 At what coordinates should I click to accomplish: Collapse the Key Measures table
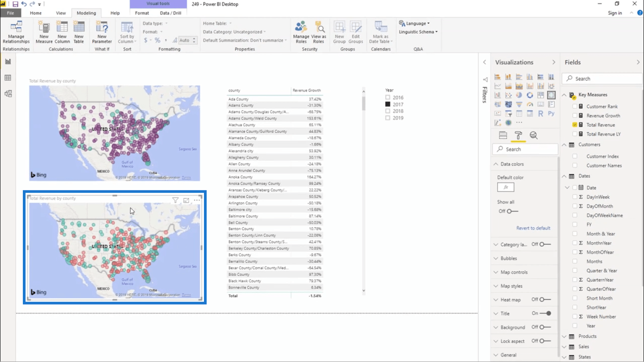[x=564, y=95]
